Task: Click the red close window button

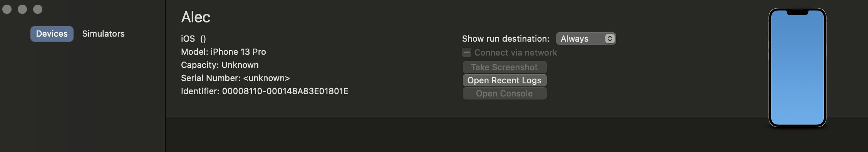Action: (7, 9)
